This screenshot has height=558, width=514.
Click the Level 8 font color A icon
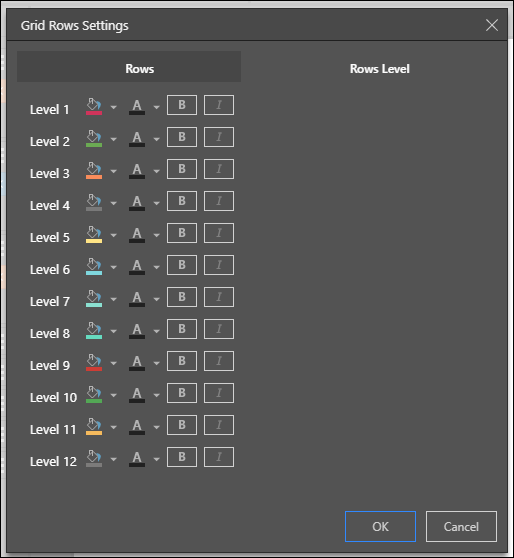(x=137, y=331)
